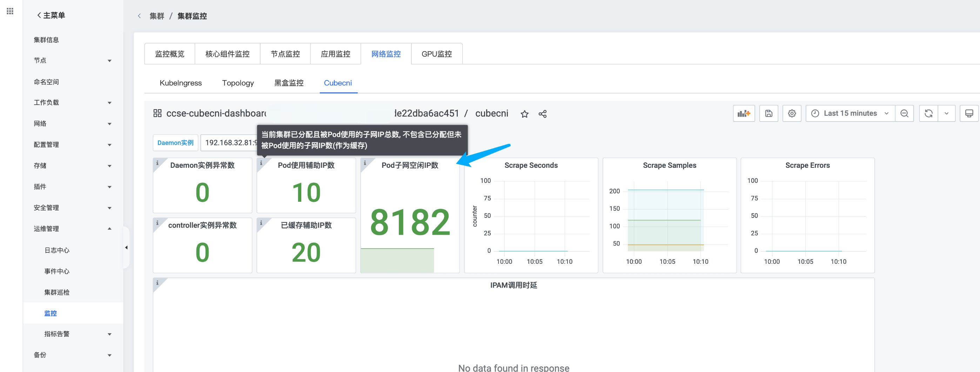980x372 pixels.
Task: Go back to 主菜单
Action: tap(51, 15)
